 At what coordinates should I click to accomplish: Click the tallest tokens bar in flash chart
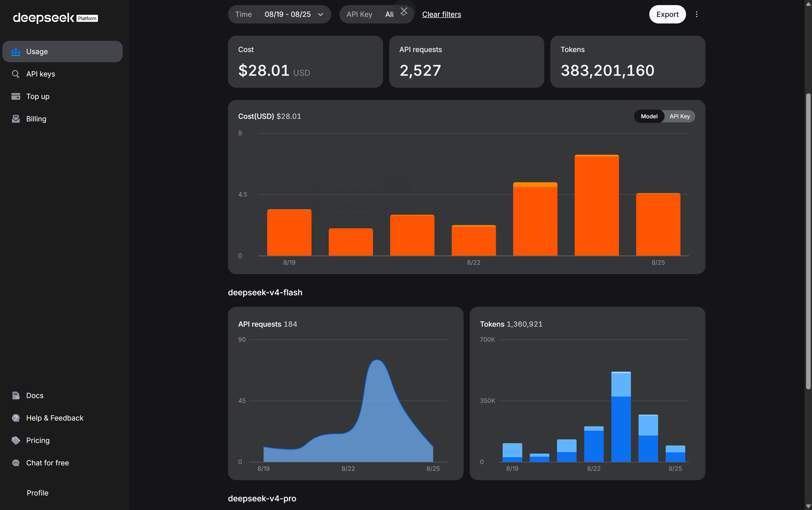(621, 417)
